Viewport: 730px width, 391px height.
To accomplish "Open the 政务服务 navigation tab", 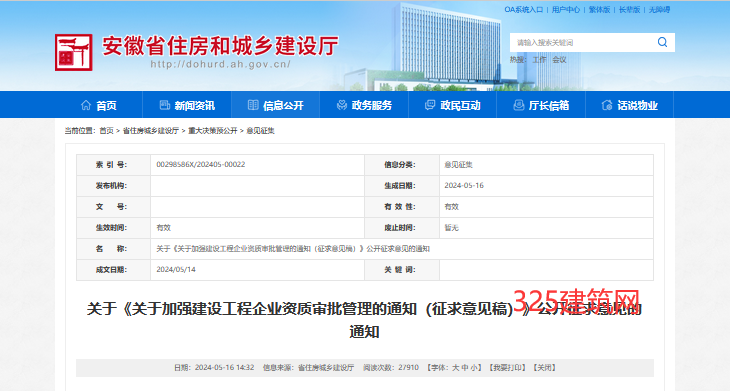I will point(364,105).
